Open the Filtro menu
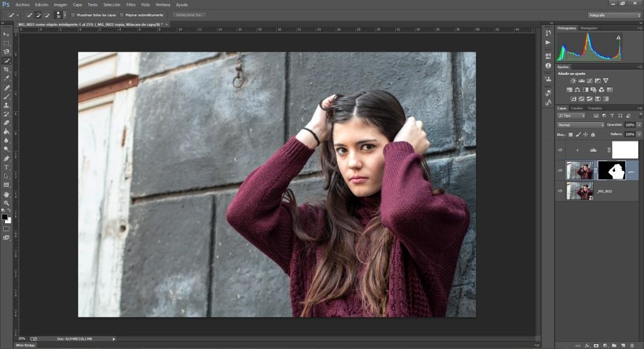644x349 pixels. [x=131, y=4]
